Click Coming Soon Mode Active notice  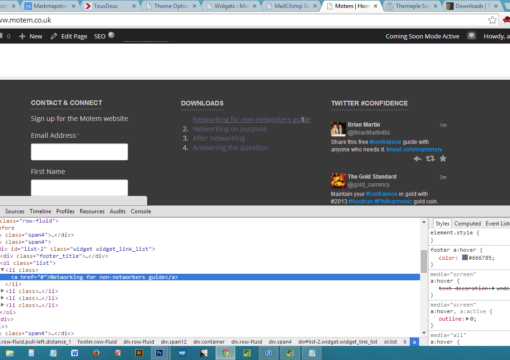pyautogui.click(x=422, y=36)
